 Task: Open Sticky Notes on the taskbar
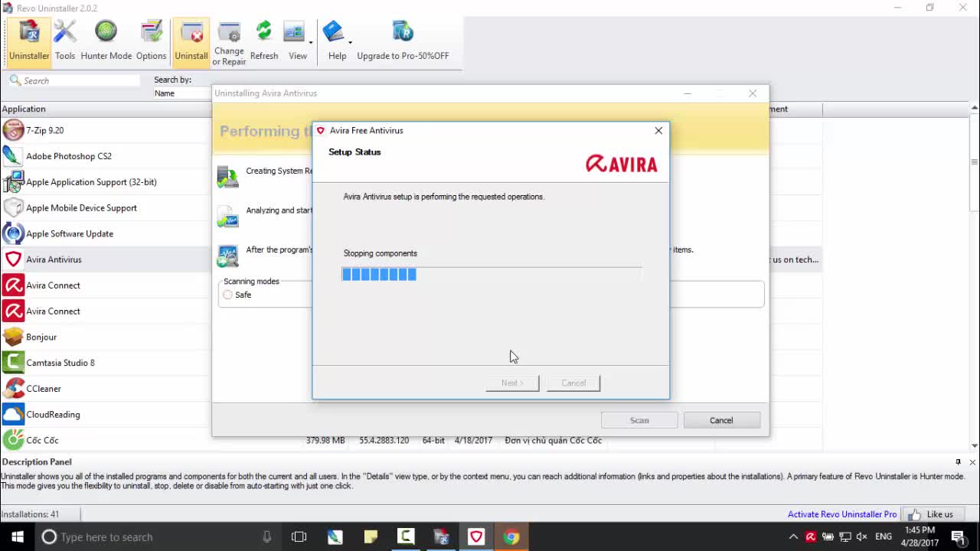(x=371, y=536)
